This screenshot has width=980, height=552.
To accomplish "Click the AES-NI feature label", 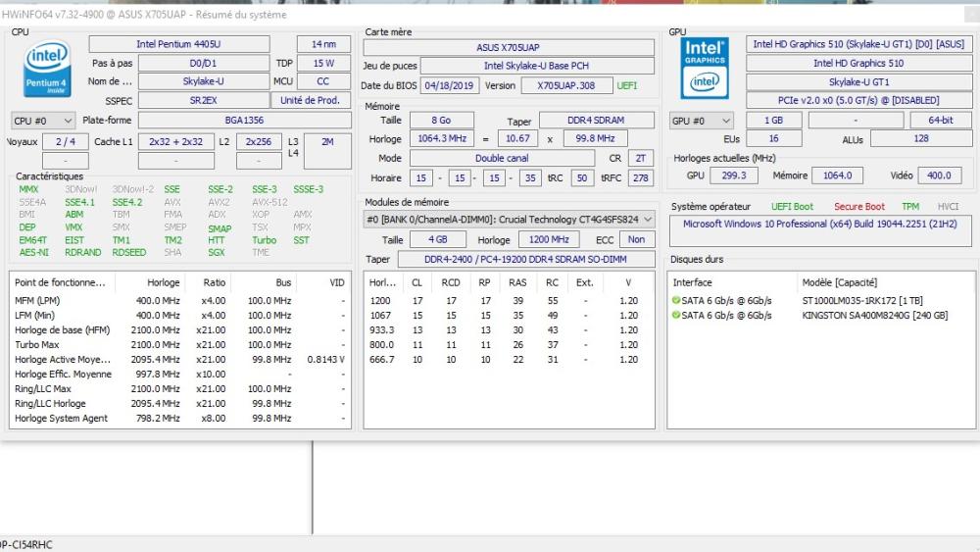I will click(x=33, y=253).
